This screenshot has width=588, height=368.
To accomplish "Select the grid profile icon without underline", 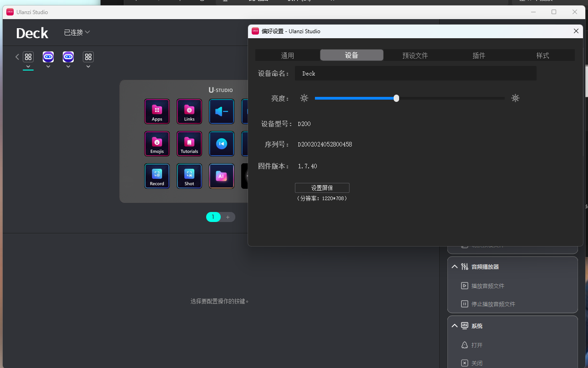I will coord(88,57).
